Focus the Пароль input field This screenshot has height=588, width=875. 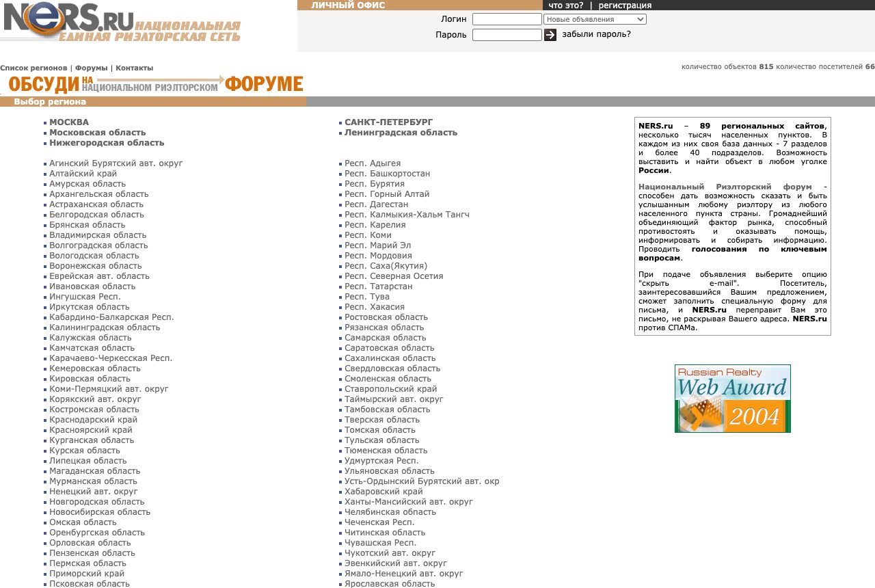tap(507, 34)
